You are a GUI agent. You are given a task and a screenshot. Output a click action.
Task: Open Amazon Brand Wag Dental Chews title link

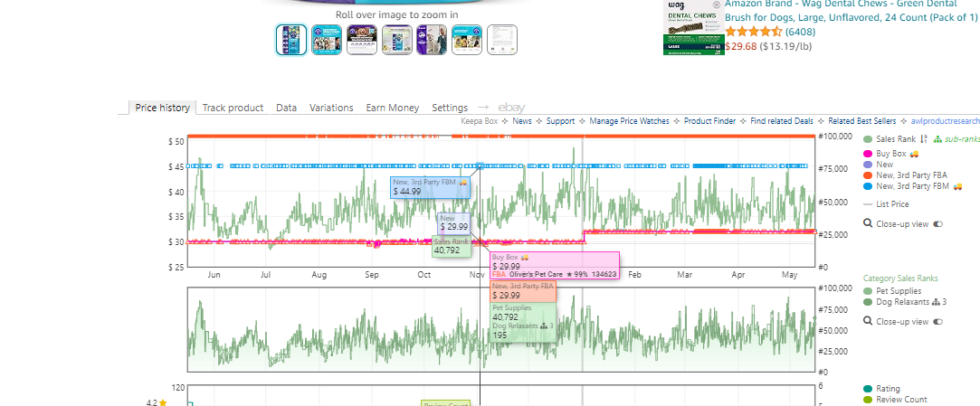pyautogui.click(x=852, y=10)
